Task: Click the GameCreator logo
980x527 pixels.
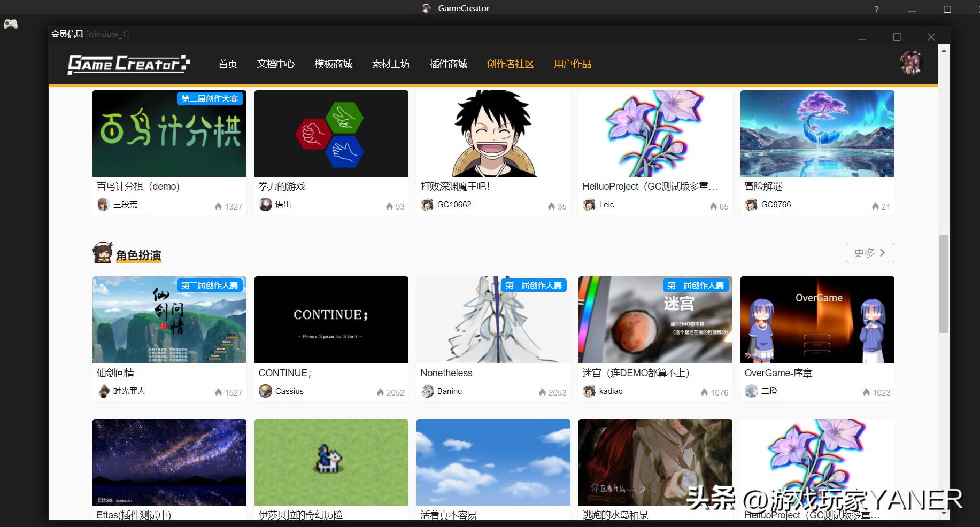Action: pos(128,63)
